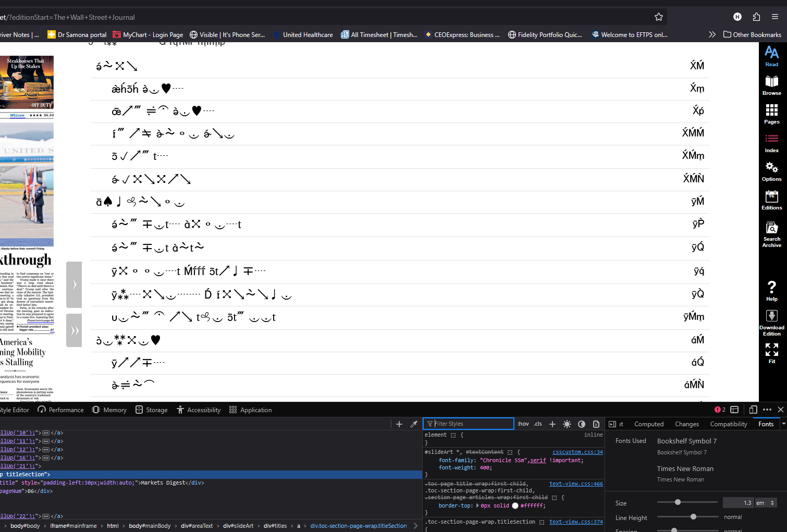Image resolution: width=787 pixels, height=532 pixels.
Task: Open the Editions calendar
Action: point(771,200)
